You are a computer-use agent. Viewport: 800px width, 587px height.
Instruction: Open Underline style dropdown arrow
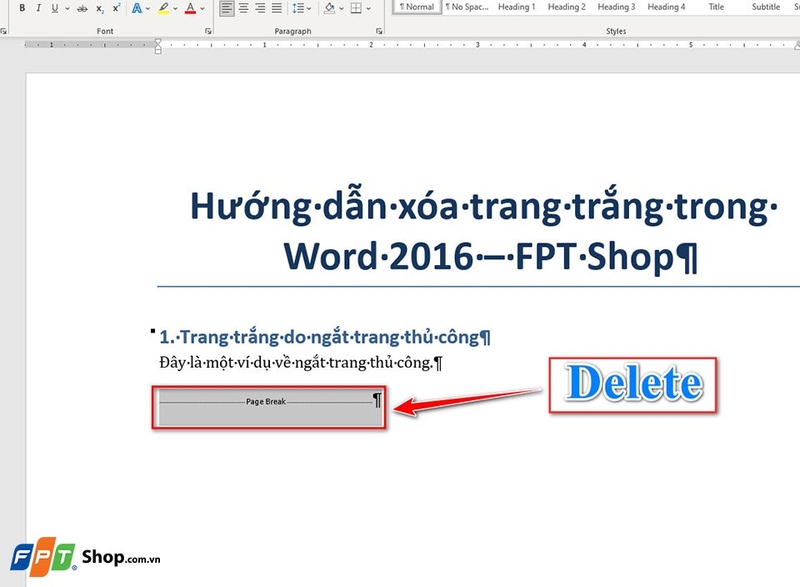(67, 8)
